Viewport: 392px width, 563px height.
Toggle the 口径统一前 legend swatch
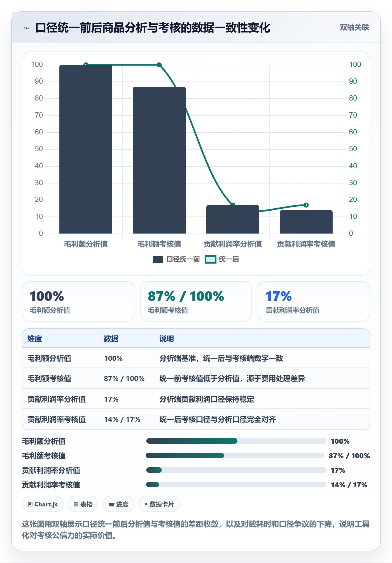(158, 259)
